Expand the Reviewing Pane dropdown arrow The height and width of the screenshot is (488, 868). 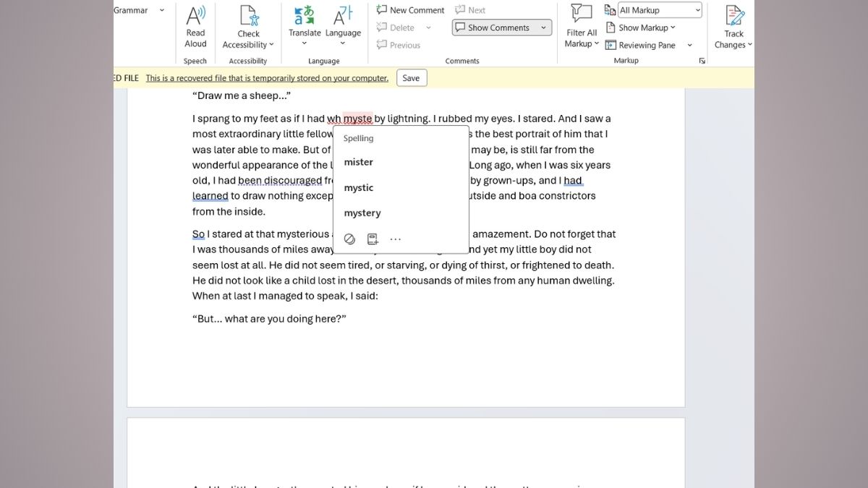tap(689, 45)
